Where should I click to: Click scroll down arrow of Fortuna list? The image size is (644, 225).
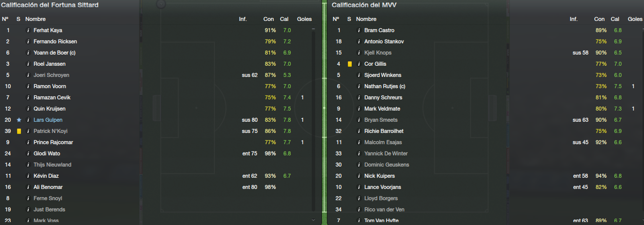point(313,220)
